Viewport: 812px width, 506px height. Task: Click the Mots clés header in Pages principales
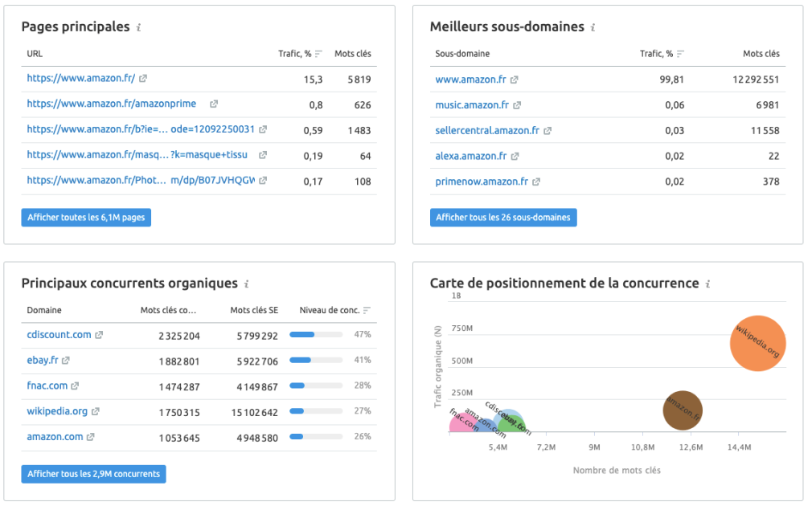click(353, 54)
